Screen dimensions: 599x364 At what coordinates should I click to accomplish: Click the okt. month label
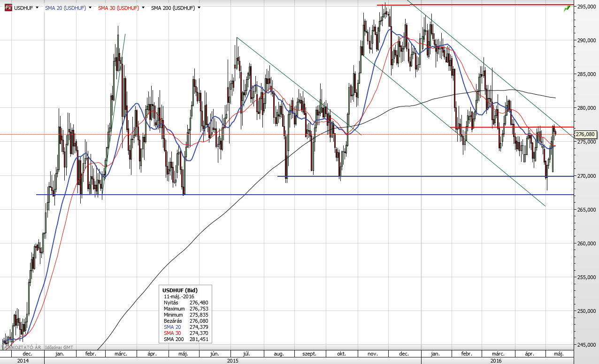(341, 354)
